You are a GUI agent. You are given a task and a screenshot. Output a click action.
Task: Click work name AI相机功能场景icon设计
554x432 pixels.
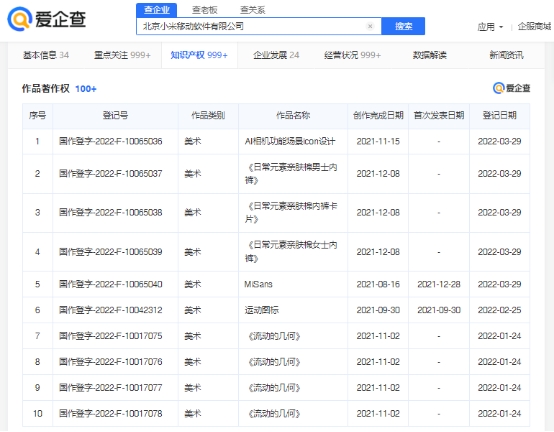tap(290, 141)
